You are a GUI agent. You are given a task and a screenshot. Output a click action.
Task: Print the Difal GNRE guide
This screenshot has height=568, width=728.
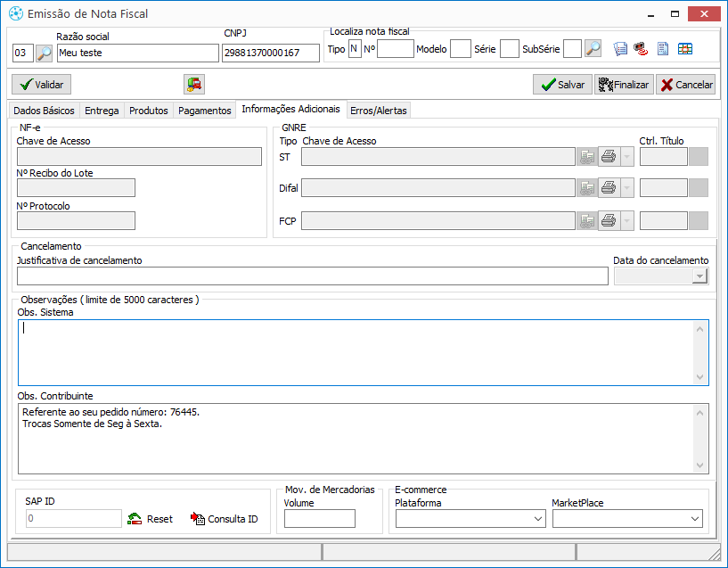coord(609,188)
